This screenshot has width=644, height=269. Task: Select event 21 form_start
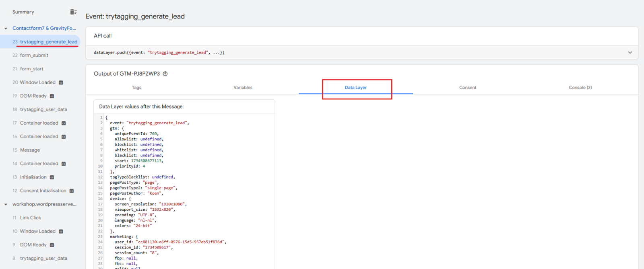coord(31,69)
